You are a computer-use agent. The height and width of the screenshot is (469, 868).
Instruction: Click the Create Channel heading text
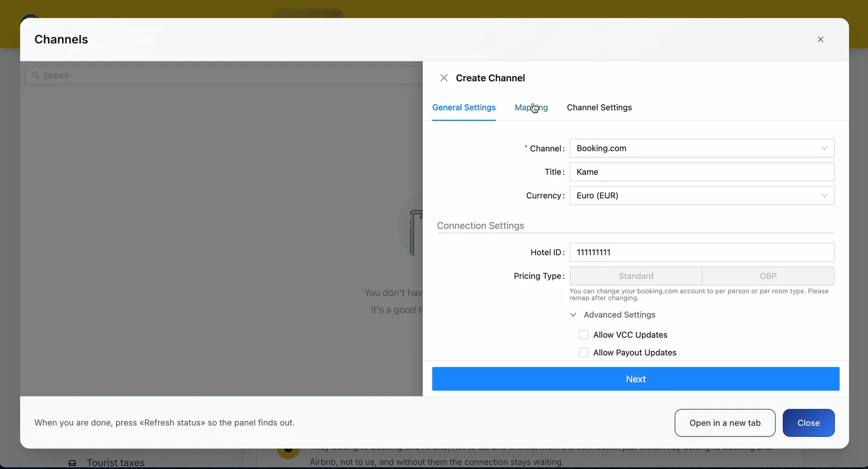click(490, 78)
